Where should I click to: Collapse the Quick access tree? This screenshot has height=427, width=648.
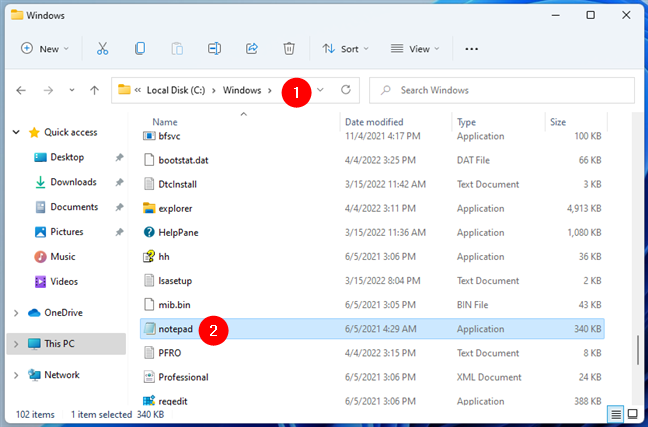coord(16,132)
